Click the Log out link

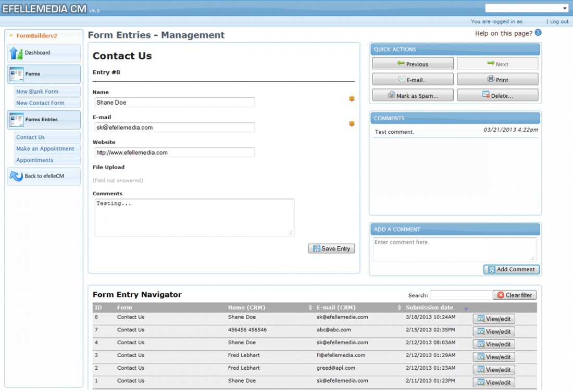tap(558, 21)
